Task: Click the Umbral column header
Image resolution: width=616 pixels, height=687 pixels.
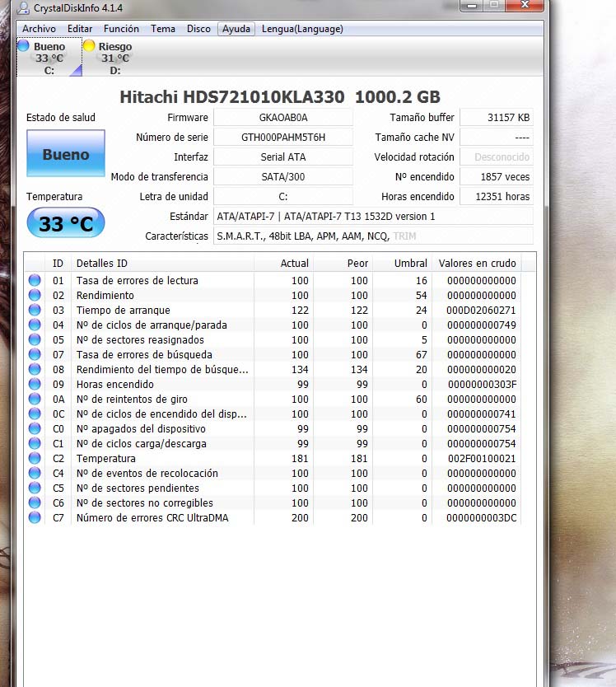Action: tap(402, 263)
